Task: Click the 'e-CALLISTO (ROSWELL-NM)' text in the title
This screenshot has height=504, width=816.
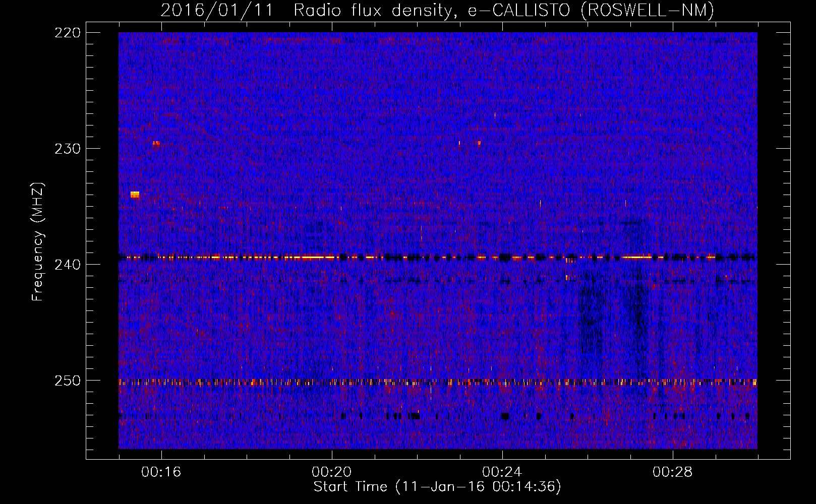Action: (591, 11)
